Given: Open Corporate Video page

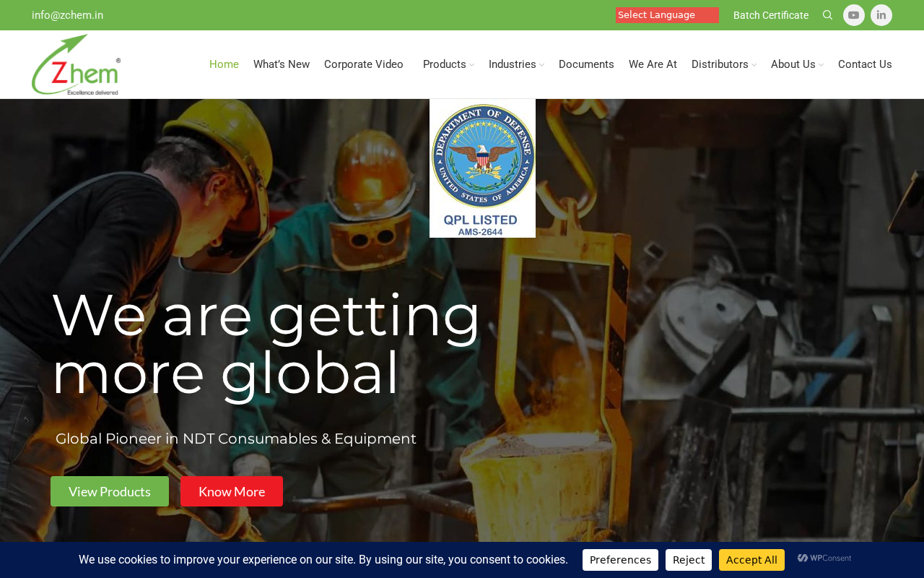Looking at the screenshot, I should [364, 64].
